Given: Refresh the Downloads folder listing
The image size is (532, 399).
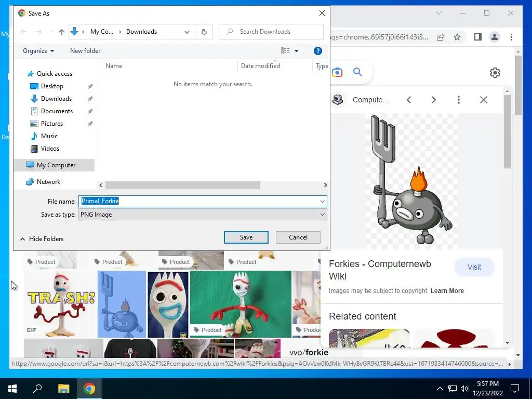Looking at the screenshot, I should tap(204, 32).
